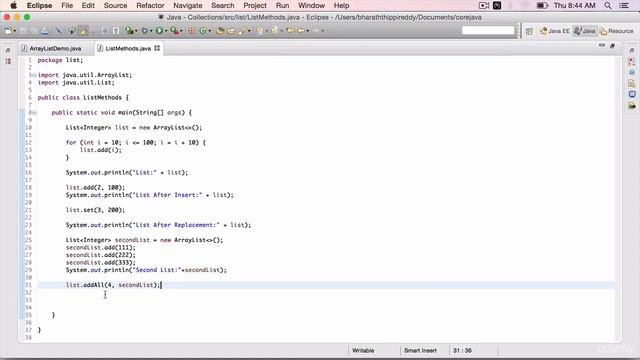
Task: Click the Open Perspective icon
Action: (x=529, y=31)
